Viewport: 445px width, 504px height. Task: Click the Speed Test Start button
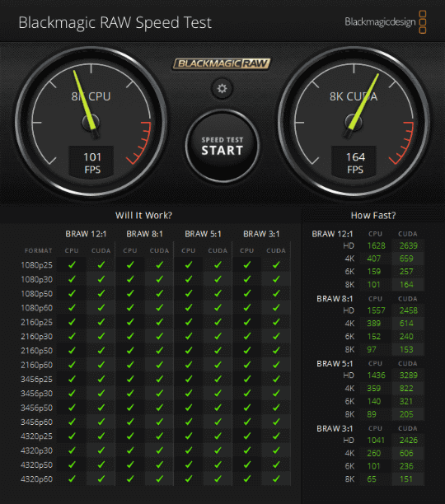[x=222, y=146]
